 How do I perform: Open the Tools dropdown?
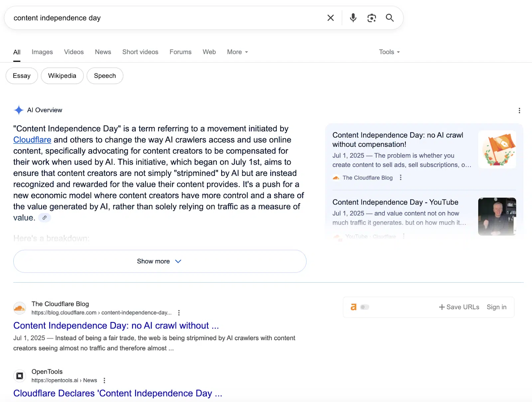point(389,52)
